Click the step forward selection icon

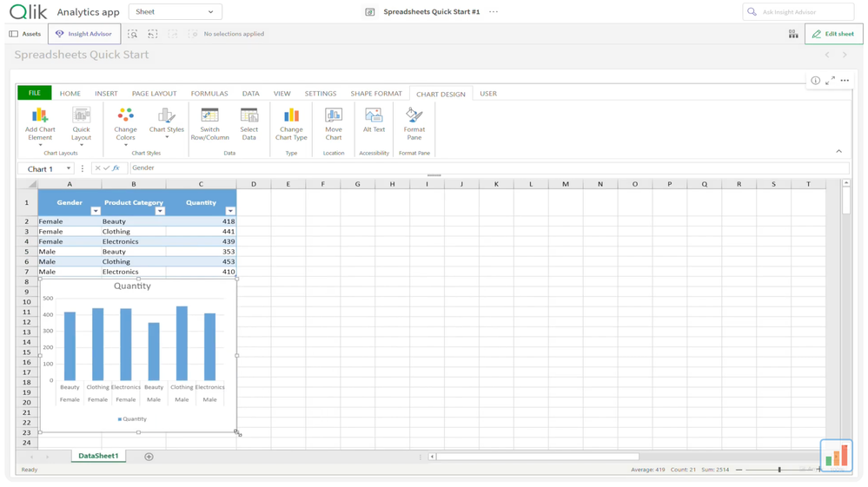(x=173, y=34)
